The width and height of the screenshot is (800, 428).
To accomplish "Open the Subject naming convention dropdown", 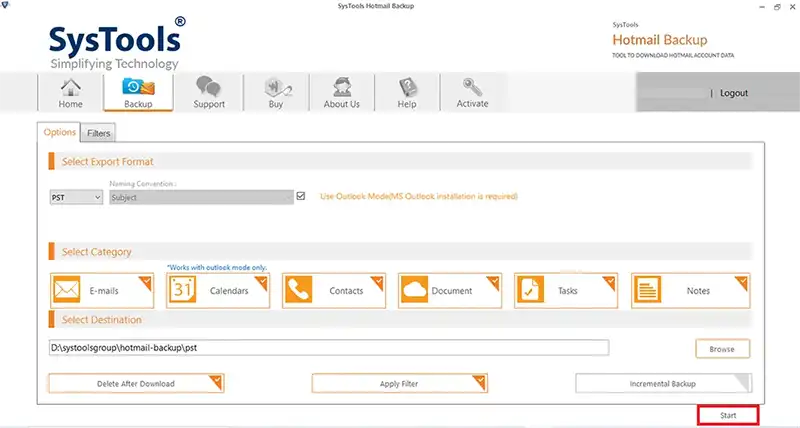I will pos(202,197).
